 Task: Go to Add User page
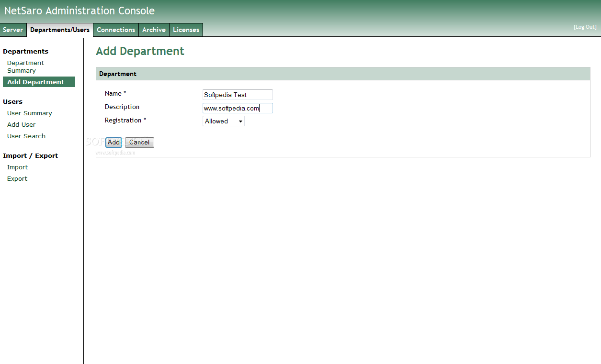[x=22, y=125]
